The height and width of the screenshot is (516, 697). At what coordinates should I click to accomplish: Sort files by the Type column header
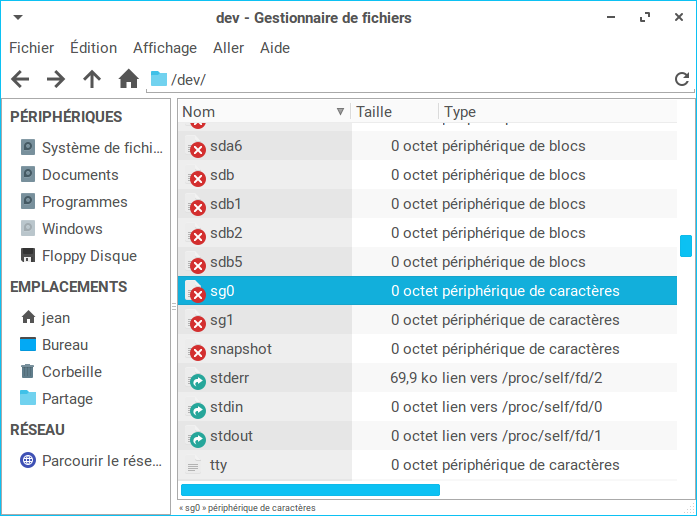tap(460, 112)
